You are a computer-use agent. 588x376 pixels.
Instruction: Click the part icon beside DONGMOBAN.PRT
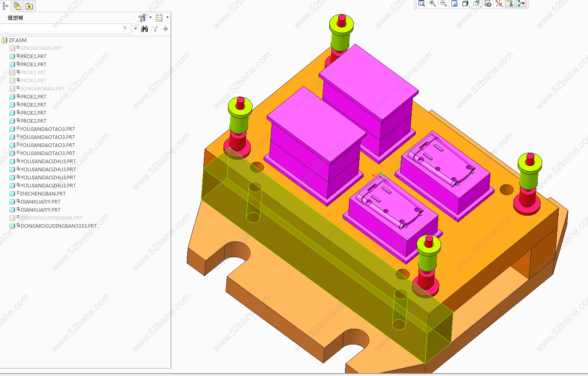tap(12, 89)
